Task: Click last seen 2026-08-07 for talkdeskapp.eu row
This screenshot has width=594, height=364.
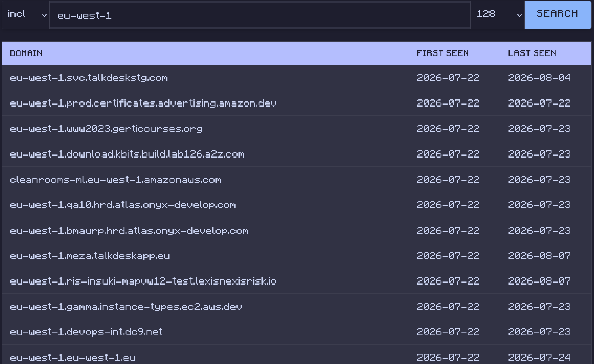Action: (x=539, y=256)
